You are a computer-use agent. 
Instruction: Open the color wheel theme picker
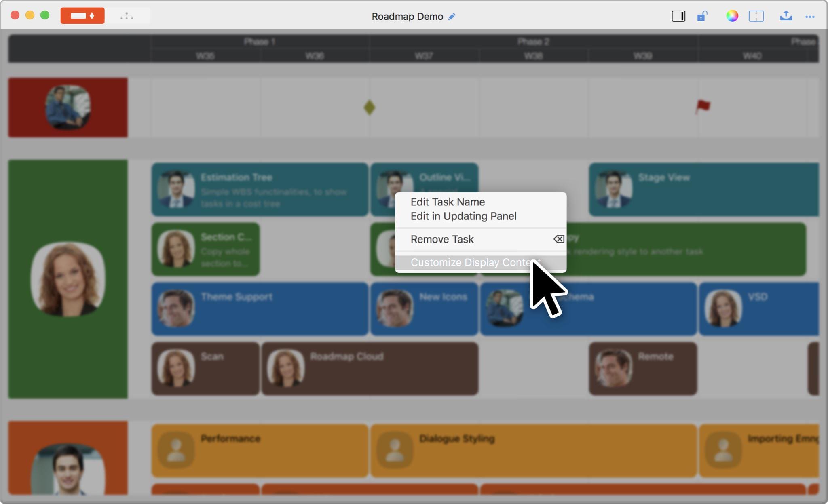pos(732,16)
